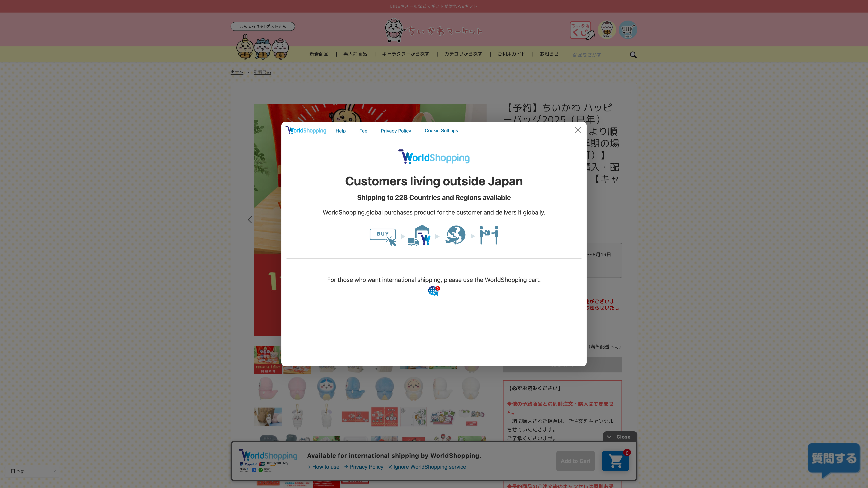
Task: Open ご利用ガイド navigation item
Action: pos(511,54)
